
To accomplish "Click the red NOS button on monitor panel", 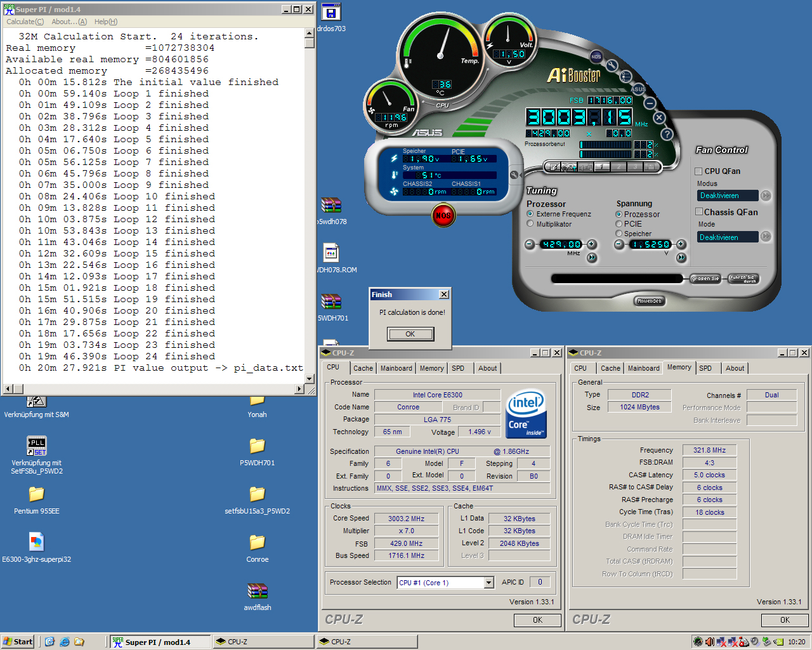I will [443, 216].
